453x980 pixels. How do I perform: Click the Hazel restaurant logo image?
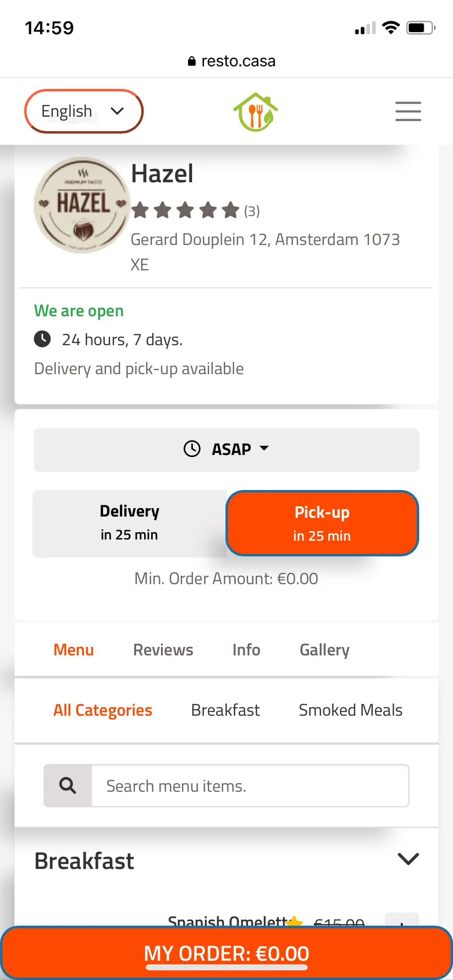click(x=82, y=205)
